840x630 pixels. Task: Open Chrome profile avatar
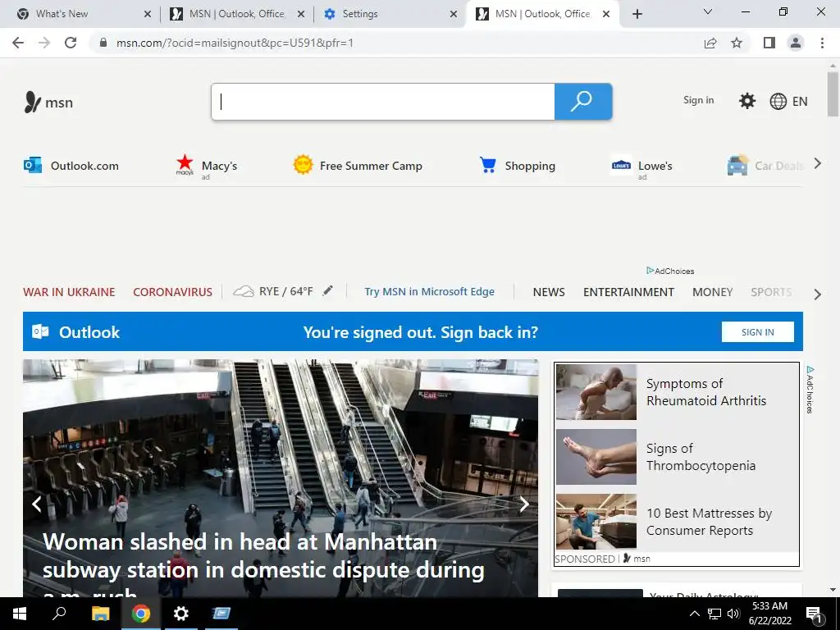(796, 43)
